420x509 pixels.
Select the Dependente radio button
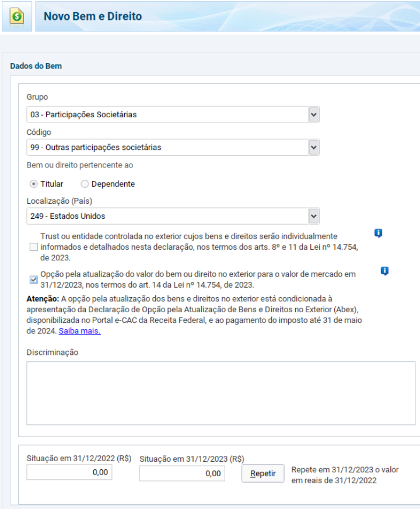85,184
